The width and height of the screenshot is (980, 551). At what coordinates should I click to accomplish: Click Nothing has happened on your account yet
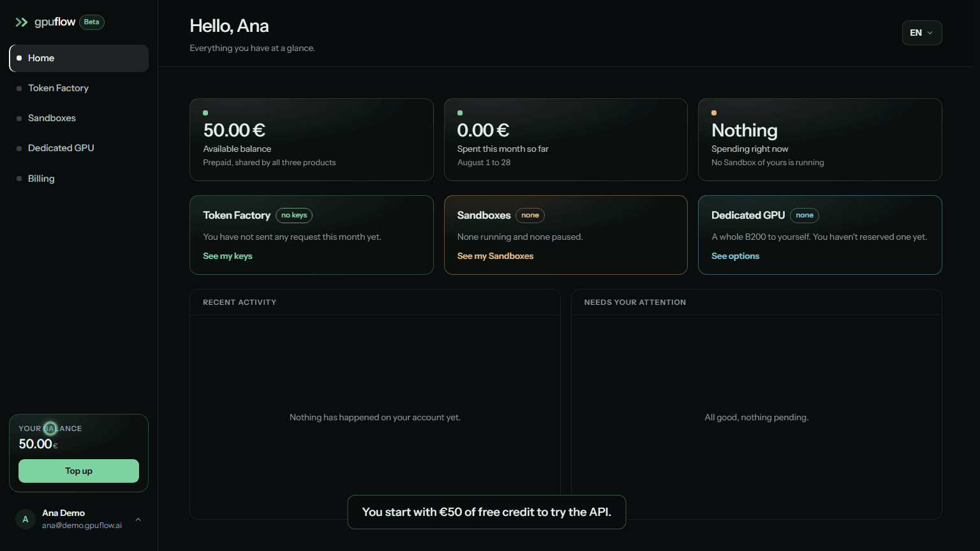375,418
